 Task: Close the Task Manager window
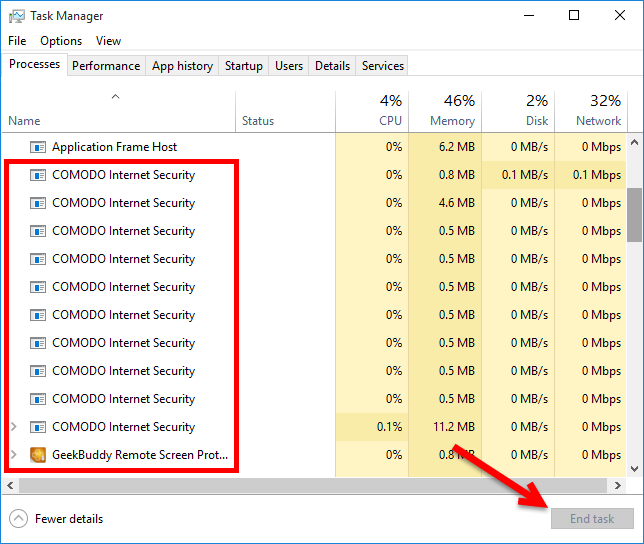(x=620, y=16)
